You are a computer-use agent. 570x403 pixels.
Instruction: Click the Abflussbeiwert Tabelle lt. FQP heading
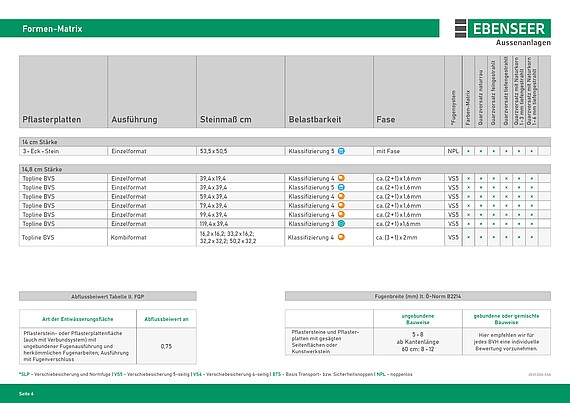[x=108, y=297]
